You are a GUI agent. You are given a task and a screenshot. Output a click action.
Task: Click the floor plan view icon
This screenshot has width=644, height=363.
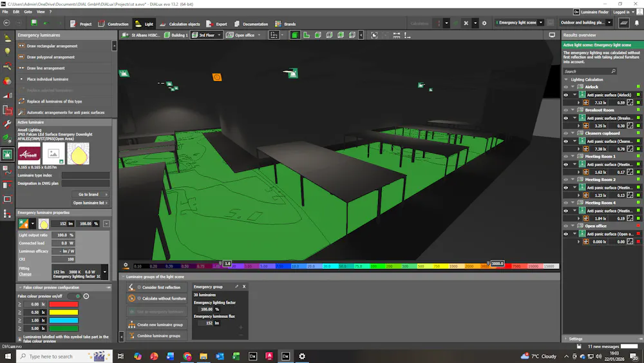coord(307,35)
